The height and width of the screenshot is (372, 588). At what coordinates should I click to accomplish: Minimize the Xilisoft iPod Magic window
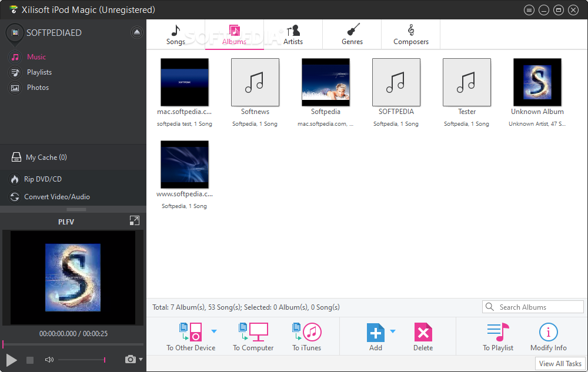coord(544,10)
